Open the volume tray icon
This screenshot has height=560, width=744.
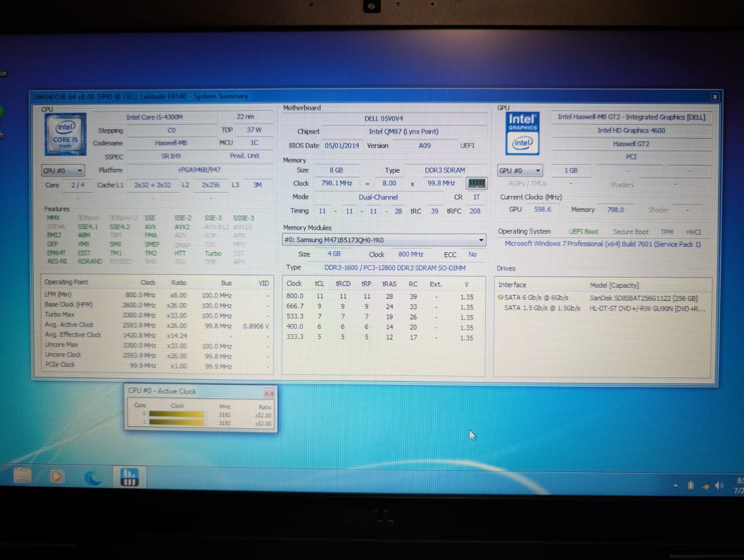719,486
